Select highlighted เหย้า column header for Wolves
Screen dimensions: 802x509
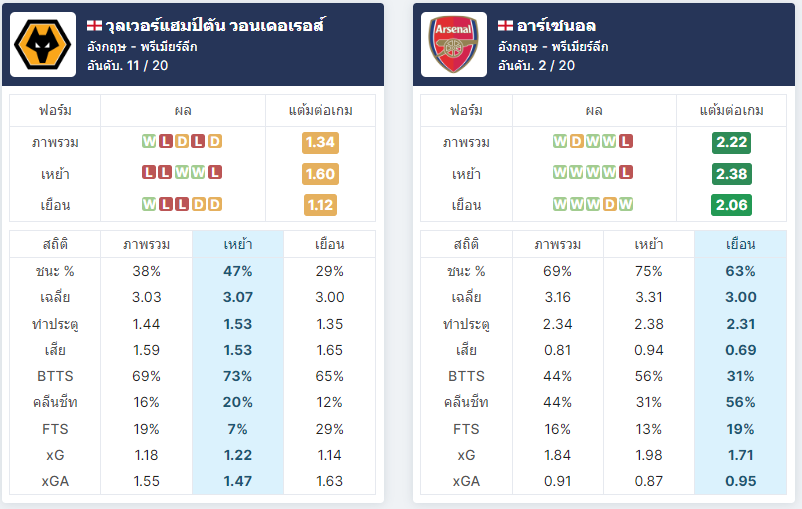238,245
